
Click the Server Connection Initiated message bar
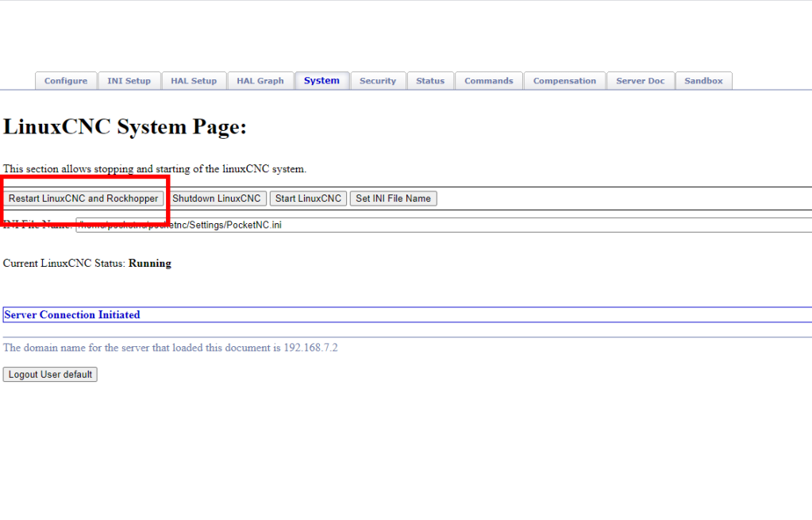pos(71,314)
